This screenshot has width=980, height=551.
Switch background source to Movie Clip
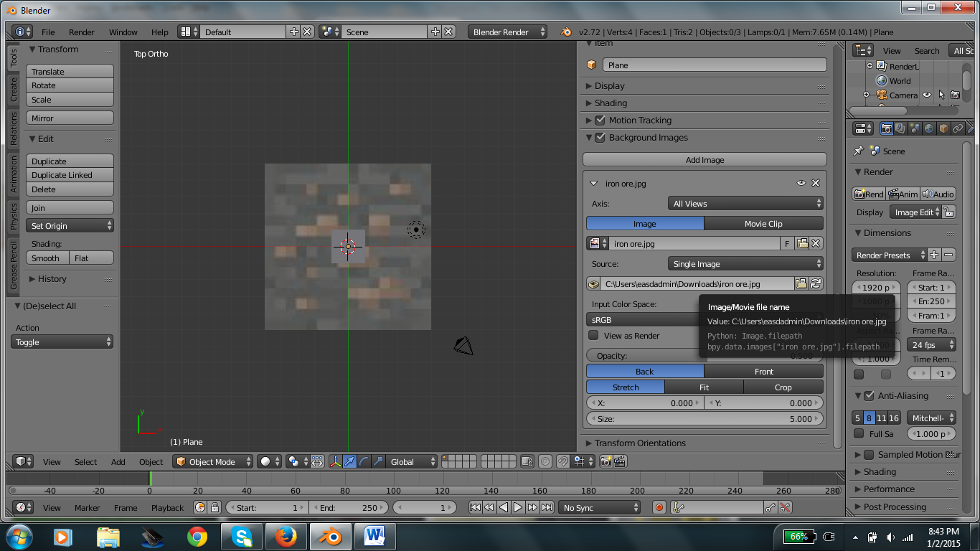coord(764,223)
